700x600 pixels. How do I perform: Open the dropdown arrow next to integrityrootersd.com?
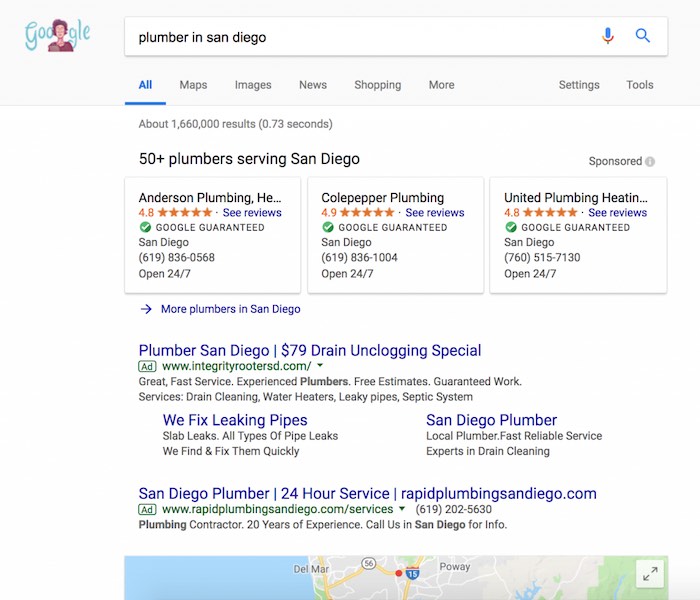click(320, 366)
